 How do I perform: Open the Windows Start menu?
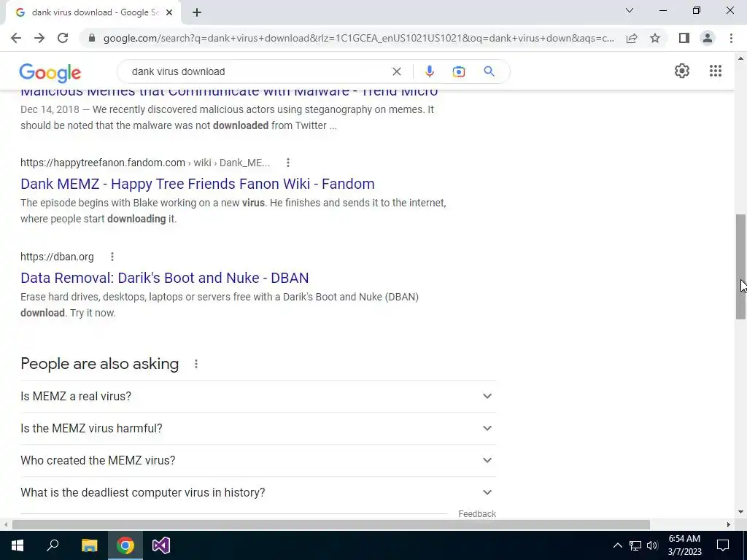coord(18,545)
